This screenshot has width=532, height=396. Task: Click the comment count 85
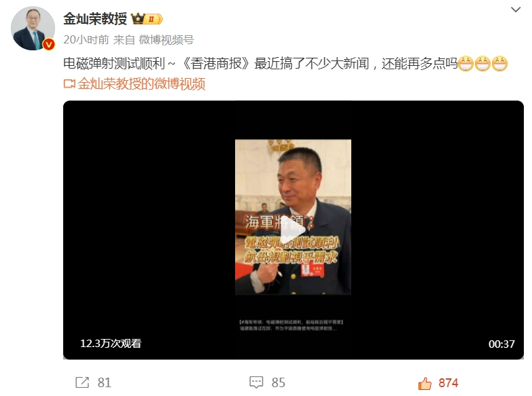click(x=278, y=383)
